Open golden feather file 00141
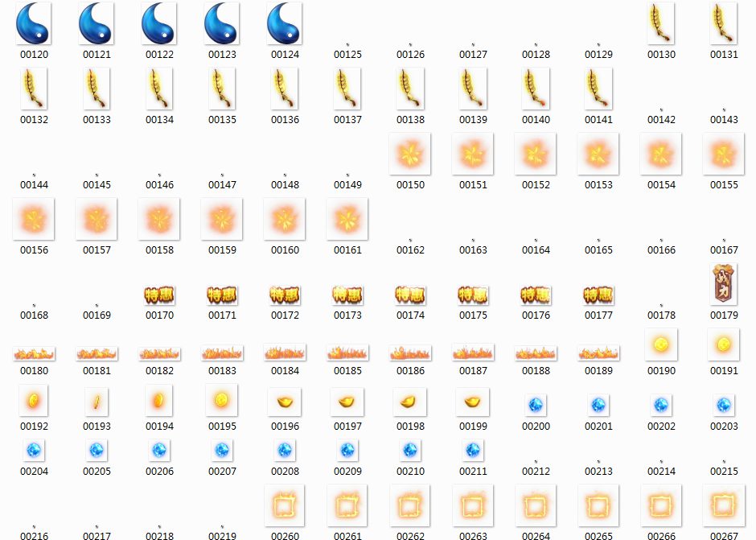The image size is (756, 540). (x=598, y=89)
